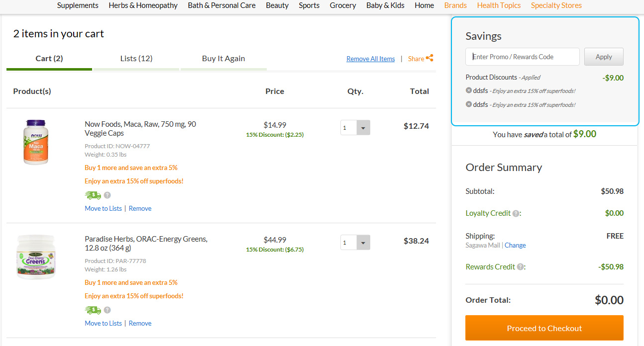Go to the Beauty category
The image size is (644, 346).
click(x=277, y=5)
